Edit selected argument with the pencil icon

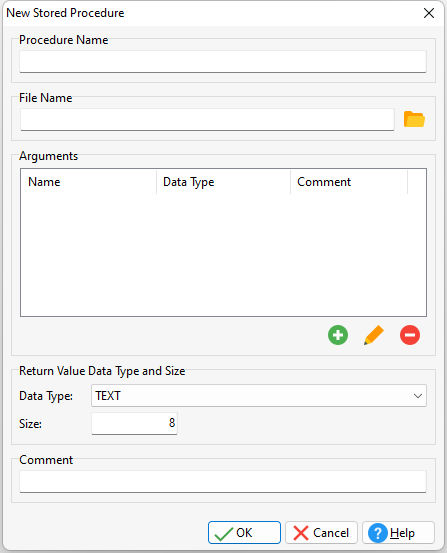(374, 335)
